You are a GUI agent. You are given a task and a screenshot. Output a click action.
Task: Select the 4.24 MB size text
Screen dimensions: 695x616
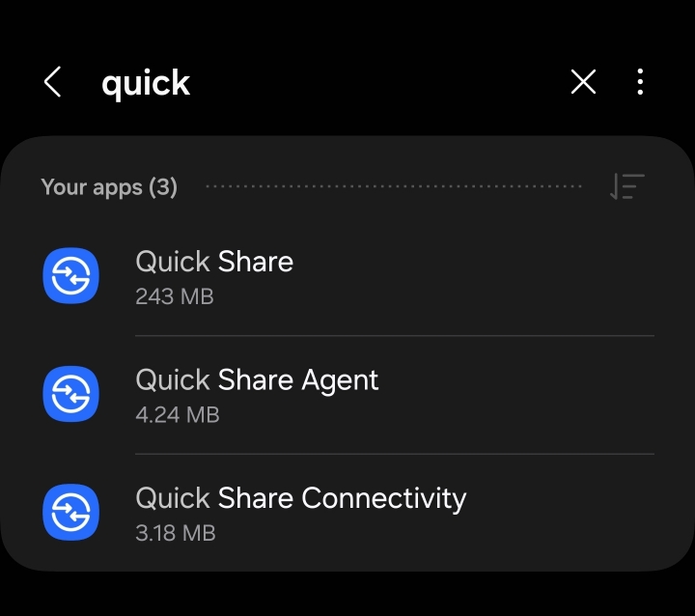point(178,414)
